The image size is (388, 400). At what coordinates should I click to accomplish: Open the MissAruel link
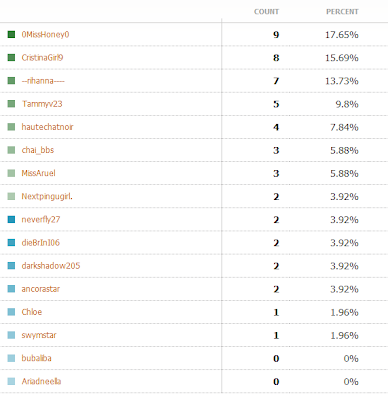click(38, 173)
